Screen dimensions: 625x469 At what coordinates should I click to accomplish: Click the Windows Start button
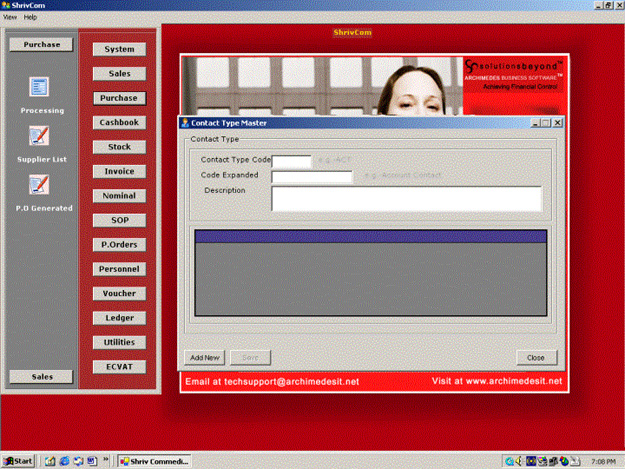pos(19,461)
